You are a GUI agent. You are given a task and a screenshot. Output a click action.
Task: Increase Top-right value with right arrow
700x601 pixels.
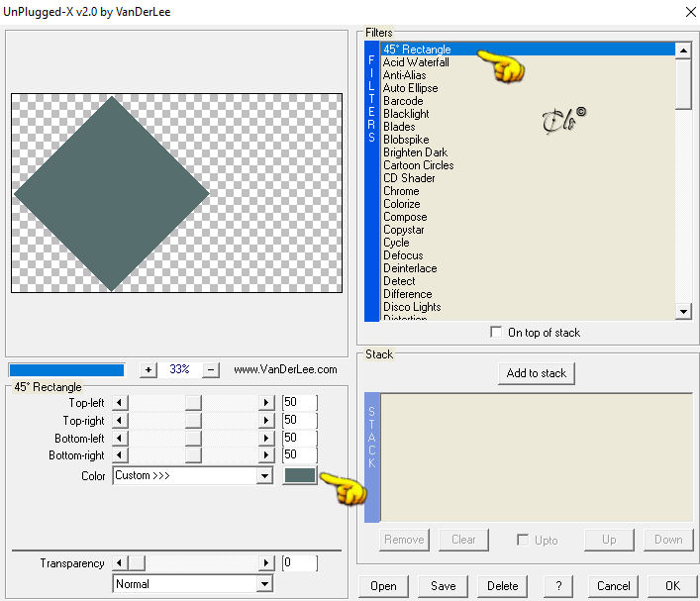pos(266,420)
